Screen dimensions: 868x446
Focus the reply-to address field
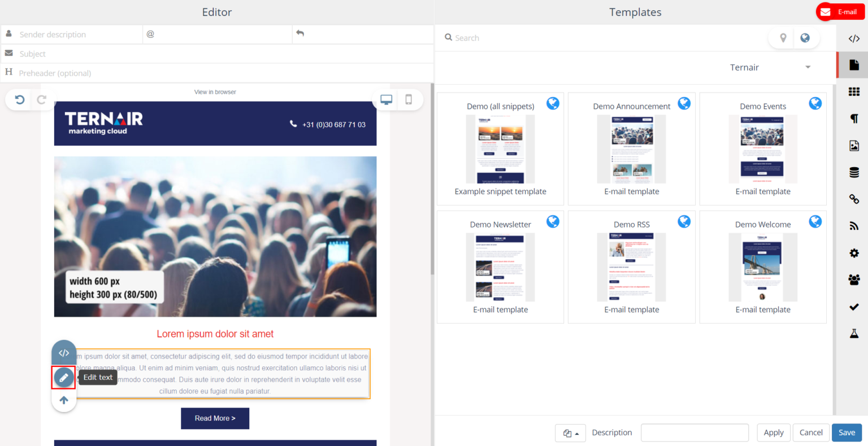tap(363, 34)
